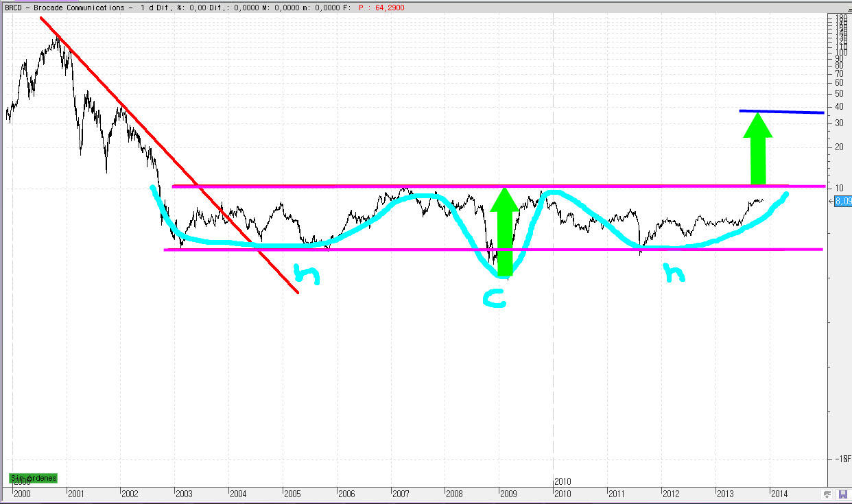Click the cyan 'h' annotation near 2012

[675, 274]
